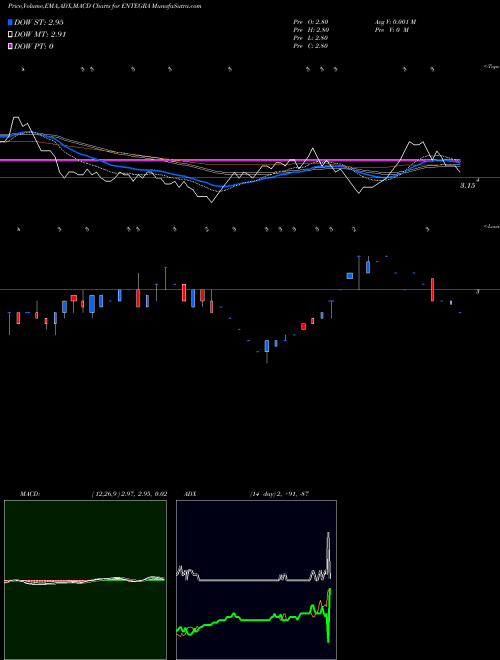Viewport: 500px width, 660px height.
Task: Click the ADX values '(14 day) 2, +91, -87'
Action: (279, 494)
